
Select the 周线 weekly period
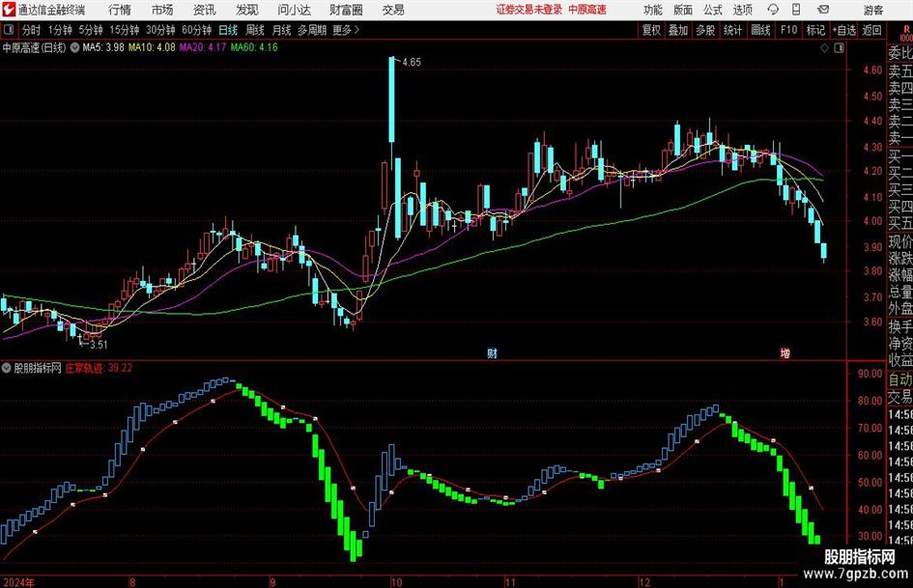(x=255, y=30)
